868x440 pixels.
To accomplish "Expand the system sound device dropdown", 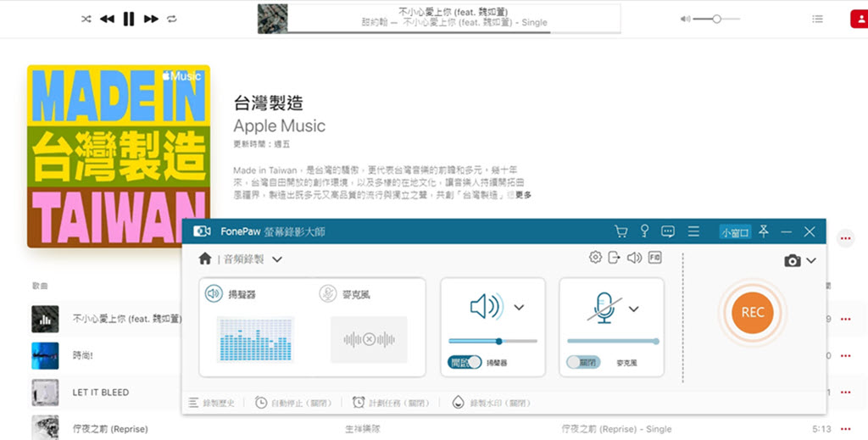I will [519, 307].
